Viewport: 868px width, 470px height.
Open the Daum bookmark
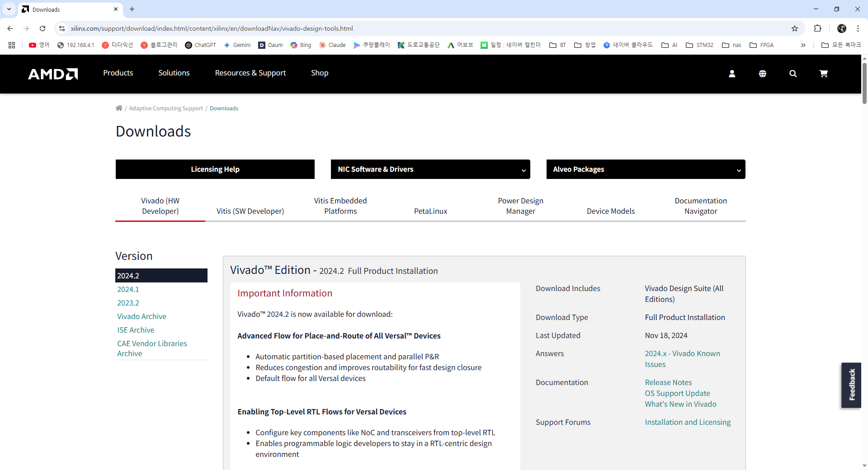tap(270, 45)
